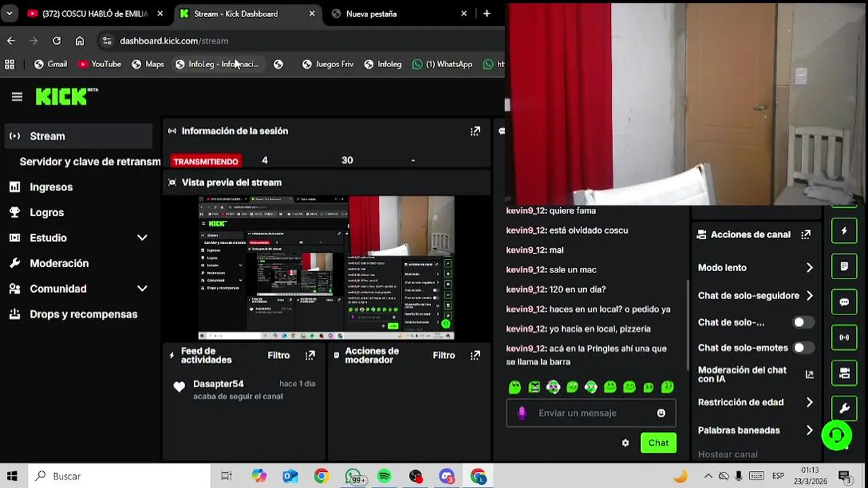868x488 pixels.
Task: Open a new browser tab
Action: [486, 14]
